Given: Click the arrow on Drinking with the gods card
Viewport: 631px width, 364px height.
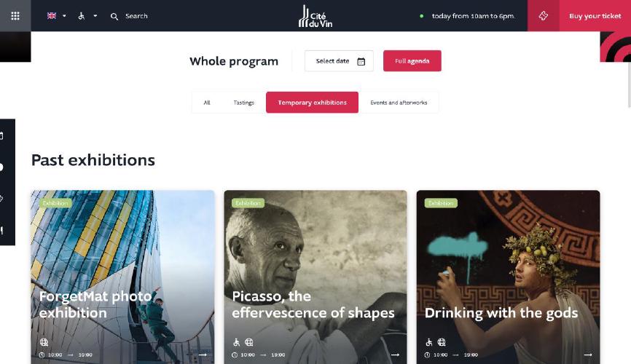Looking at the screenshot, I should pyautogui.click(x=588, y=355).
